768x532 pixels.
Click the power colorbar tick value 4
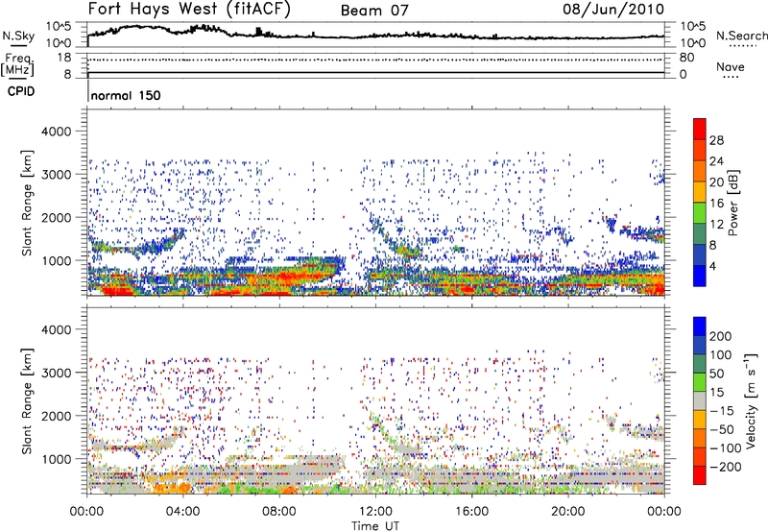pos(712,266)
